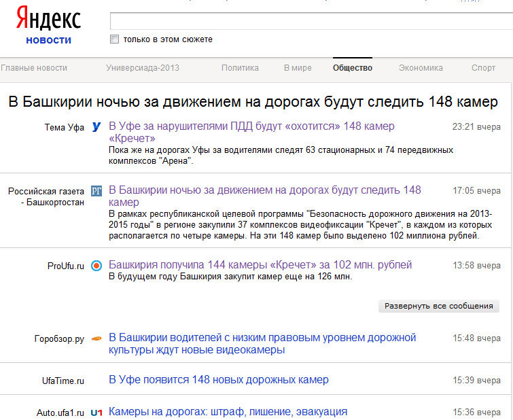The width and height of the screenshot is (513, 420).
Task: Click the UfaTime.ru source name
Action: pyautogui.click(x=63, y=381)
